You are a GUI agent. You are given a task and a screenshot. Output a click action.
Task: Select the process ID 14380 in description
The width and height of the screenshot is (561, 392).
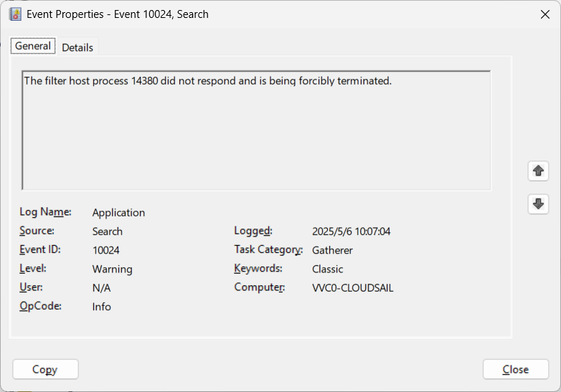[144, 81]
